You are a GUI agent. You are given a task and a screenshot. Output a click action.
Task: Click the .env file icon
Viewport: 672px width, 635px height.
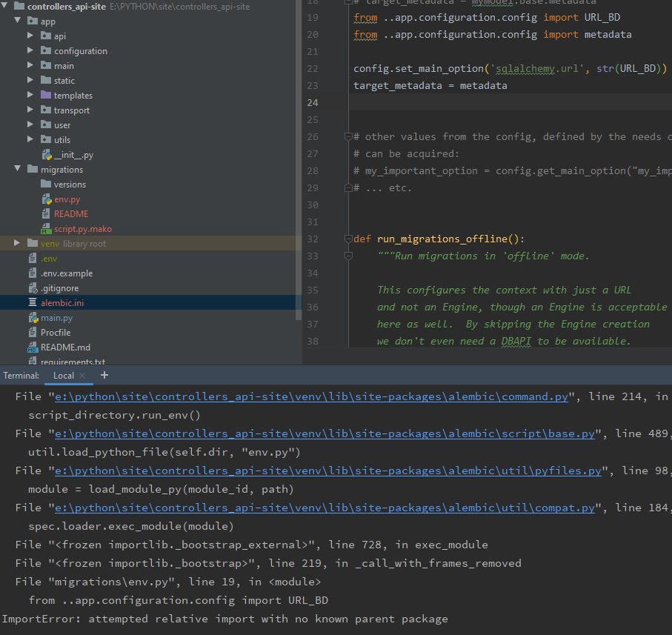(33, 258)
